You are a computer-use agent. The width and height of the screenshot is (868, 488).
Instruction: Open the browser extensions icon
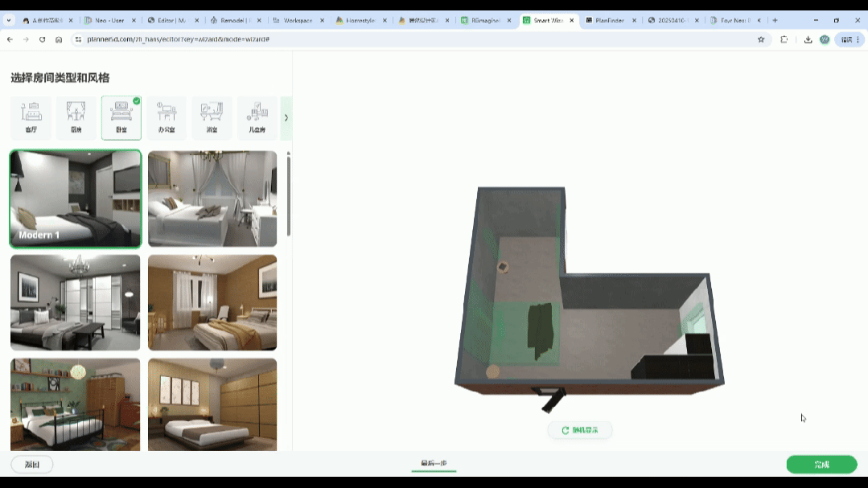[784, 39]
